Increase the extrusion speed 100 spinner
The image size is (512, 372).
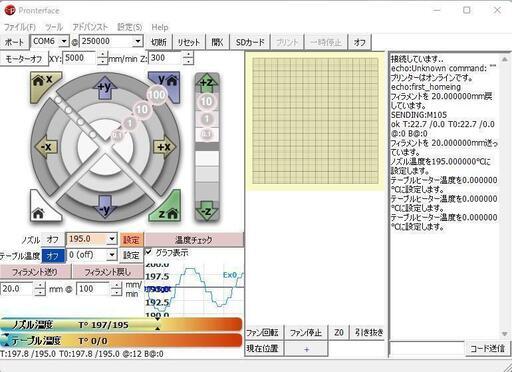(x=116, y=285)
